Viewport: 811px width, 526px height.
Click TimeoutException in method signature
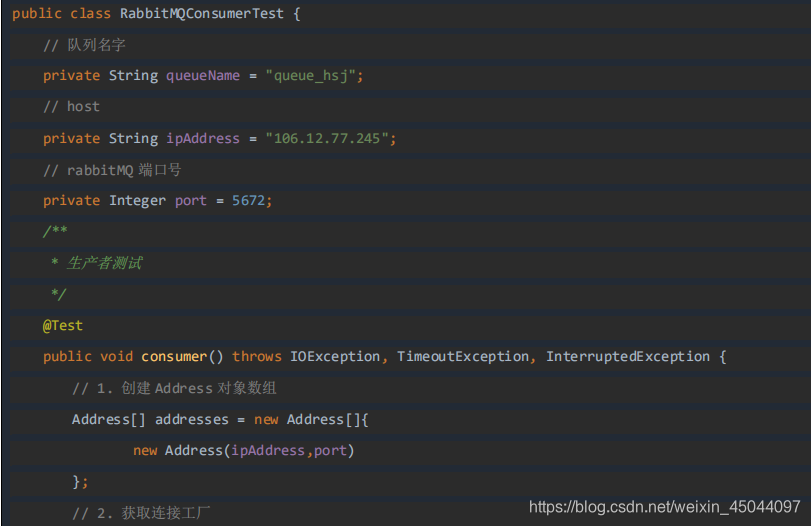click(463, 357)
